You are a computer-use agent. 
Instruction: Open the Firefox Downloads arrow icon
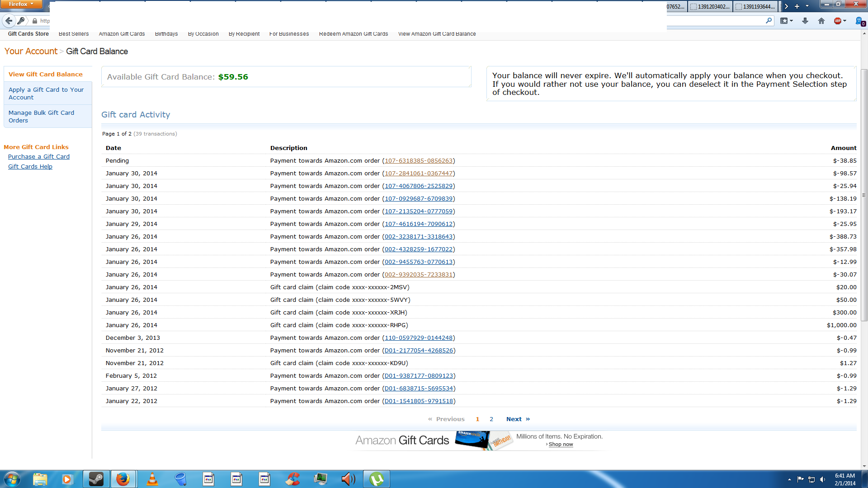click(805, 21)
